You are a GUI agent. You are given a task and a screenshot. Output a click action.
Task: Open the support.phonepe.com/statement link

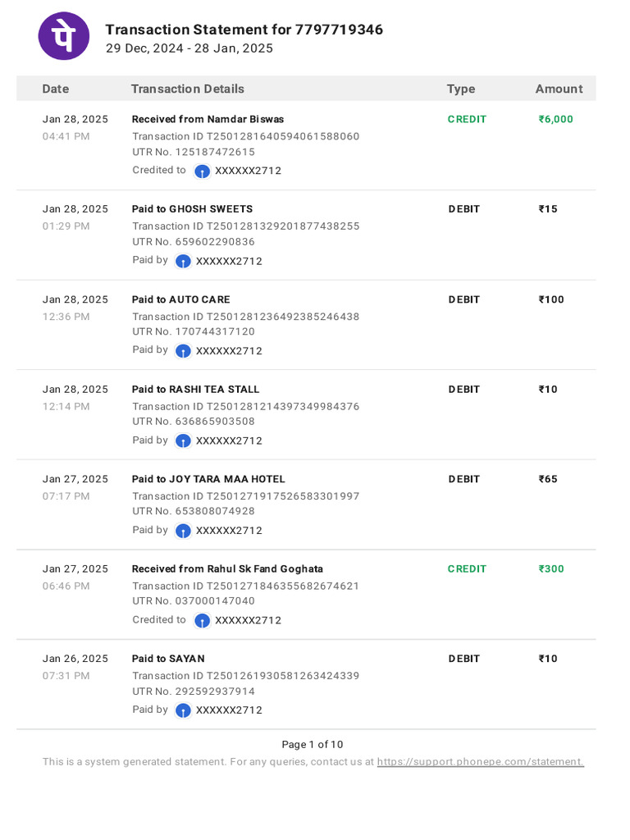tap(481, 762)
